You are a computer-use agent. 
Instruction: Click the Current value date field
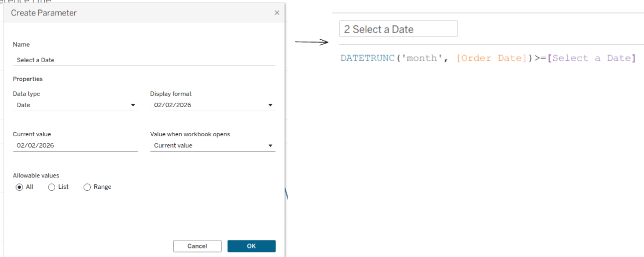click(x=75, y=146)
